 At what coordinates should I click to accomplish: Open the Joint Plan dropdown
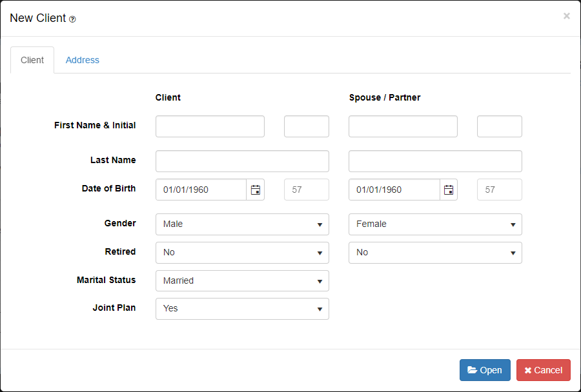tap(242, 309)
